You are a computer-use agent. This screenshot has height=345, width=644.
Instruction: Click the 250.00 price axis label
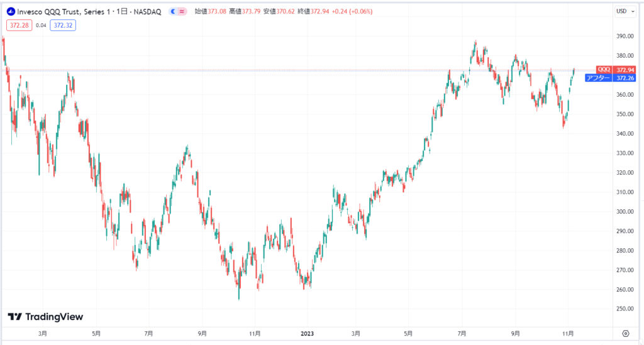pyautogui.click(x=625, y=309)
